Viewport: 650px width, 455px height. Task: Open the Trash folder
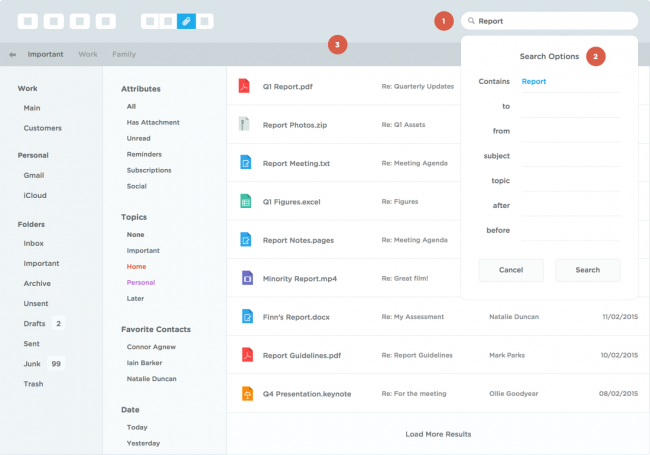34,384
